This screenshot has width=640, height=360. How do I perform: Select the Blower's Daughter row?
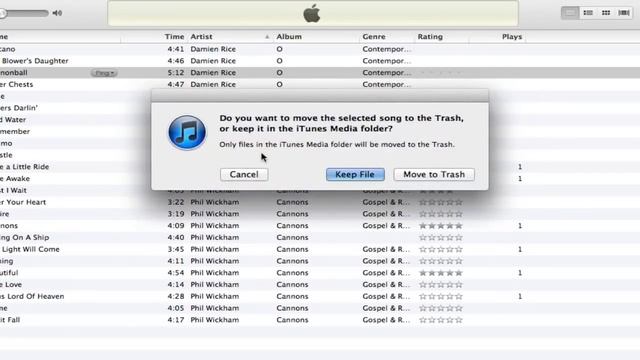pos(320,61)
